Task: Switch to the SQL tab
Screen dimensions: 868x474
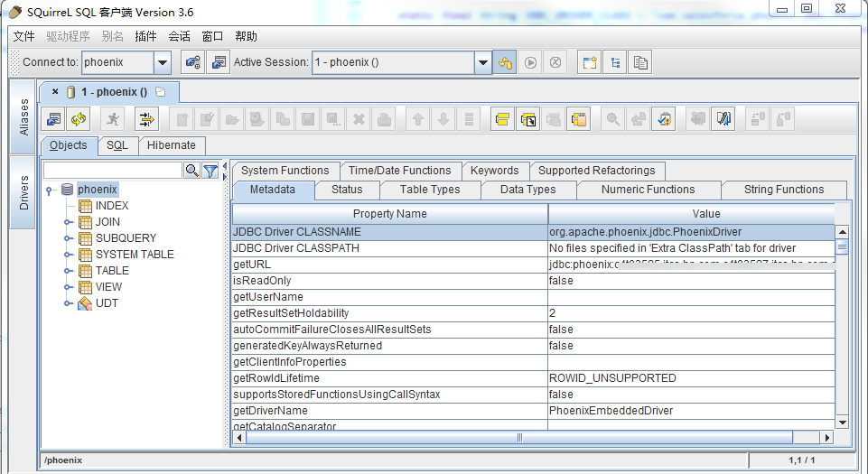Action: [x=117, y=145]
